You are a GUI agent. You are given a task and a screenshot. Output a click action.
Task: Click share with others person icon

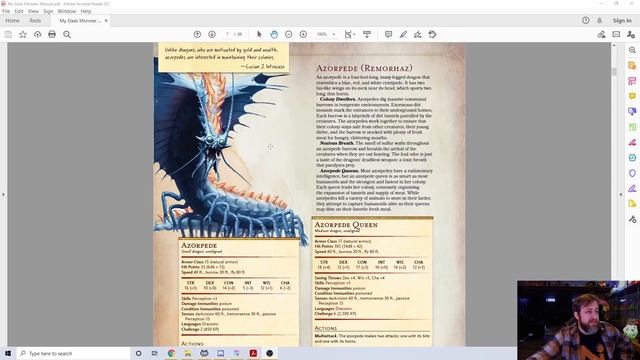click(631, 35)
